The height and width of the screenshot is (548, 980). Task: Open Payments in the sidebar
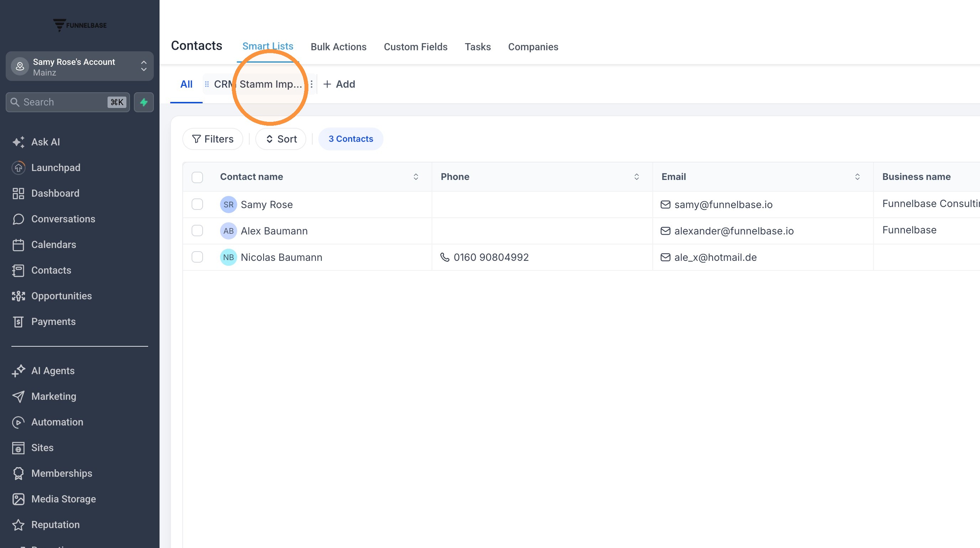coord(44,322)
